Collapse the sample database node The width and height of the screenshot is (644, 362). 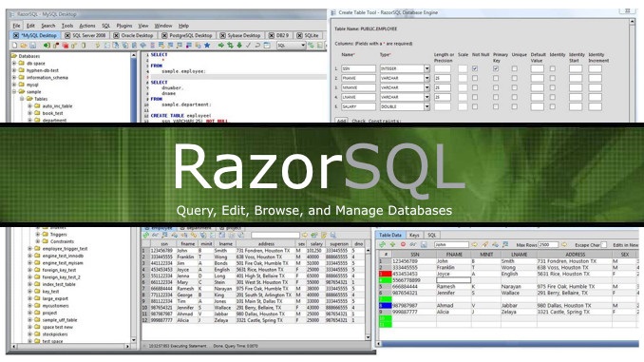click(14, 91)
